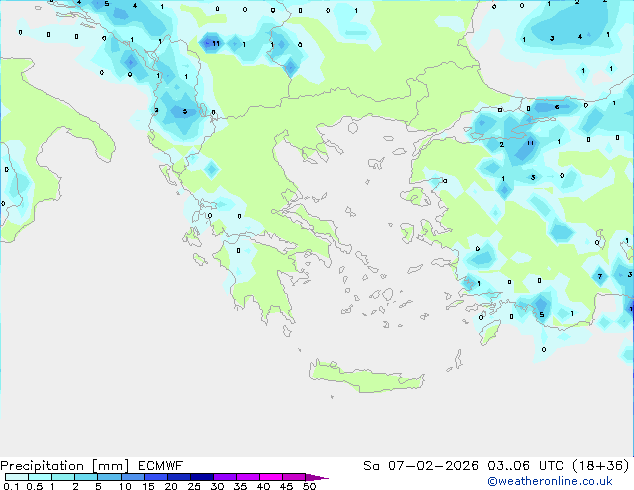Click the "0.5" legend scale label
Viewport: 634px width, 490px height.
[x=34, y=486]
